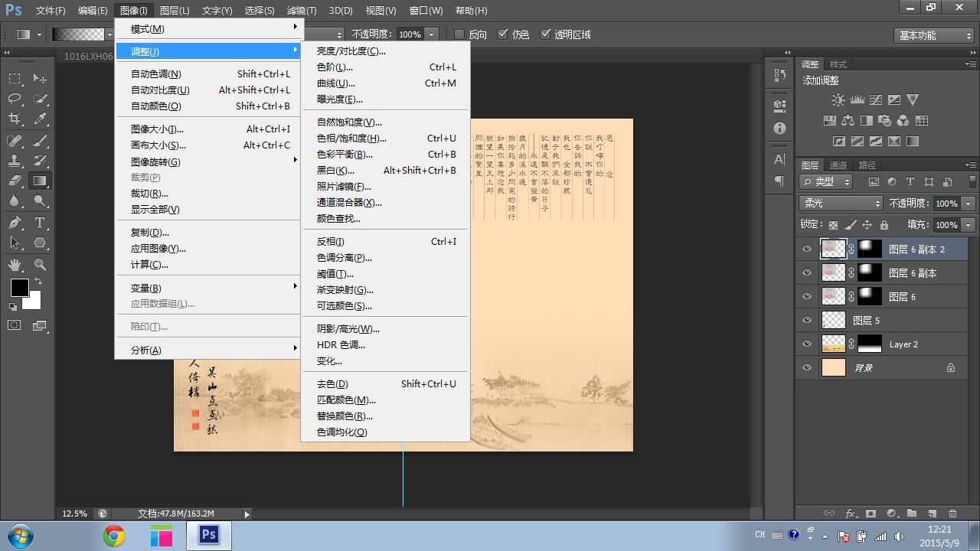Open the 类型 layer filter dropdown
The image size is (980, 551).
pos(826,181)
